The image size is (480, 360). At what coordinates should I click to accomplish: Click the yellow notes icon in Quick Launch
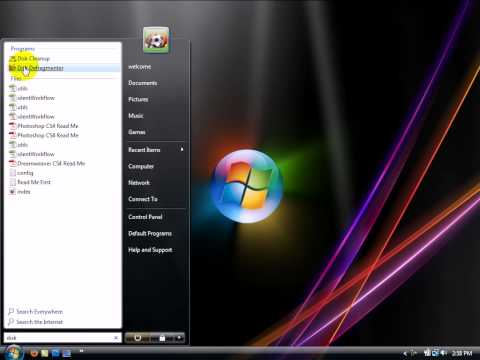(45, 353)
